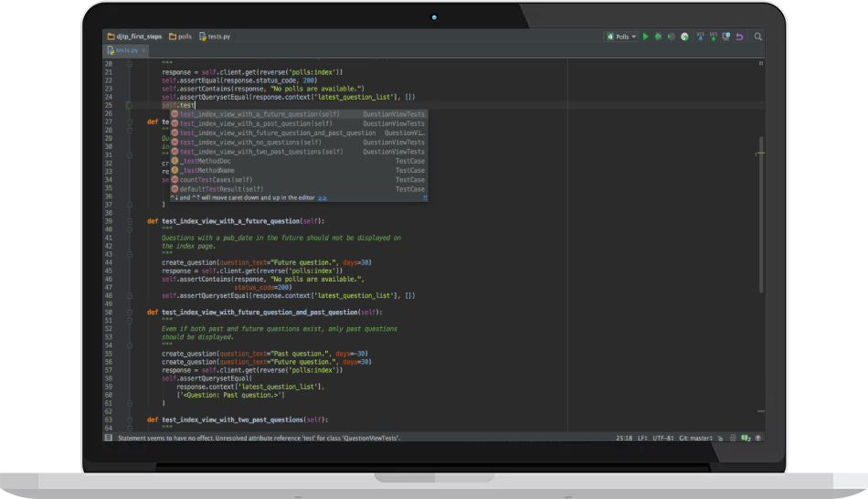Click the line:column 25:18 indicator

(x=624, y=438)
